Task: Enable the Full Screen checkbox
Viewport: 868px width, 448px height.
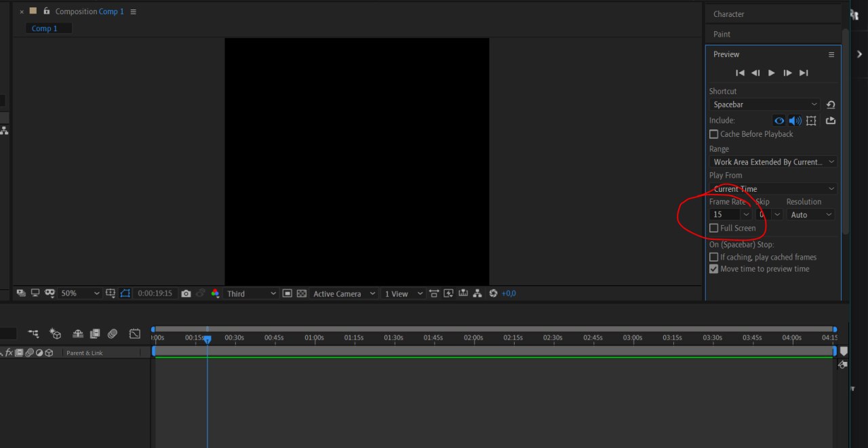Action: pyautogui.click(x=713, y=228)
